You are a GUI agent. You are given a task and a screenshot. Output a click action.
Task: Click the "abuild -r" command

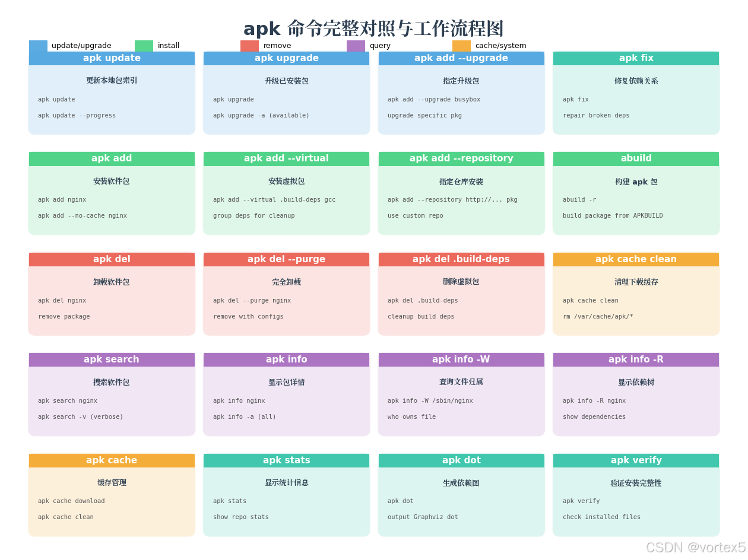pos(579,200)
